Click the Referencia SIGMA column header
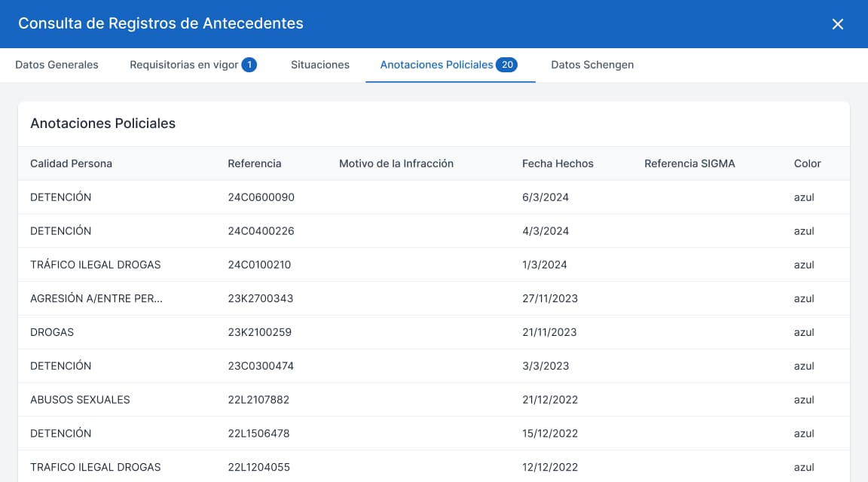Image resolution: width=868 pixels, height=482 pixels. coord(689,163)
